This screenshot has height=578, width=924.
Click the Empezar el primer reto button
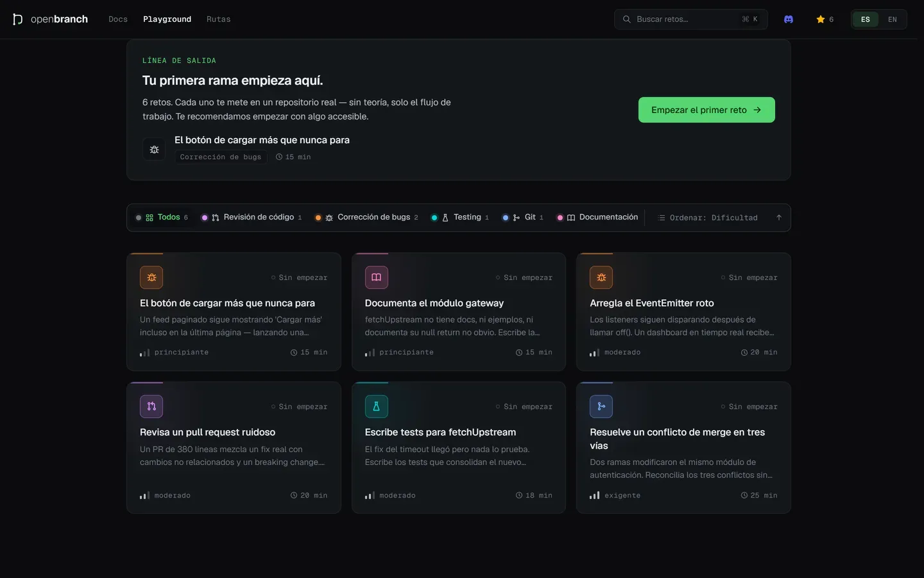[706, 110]
